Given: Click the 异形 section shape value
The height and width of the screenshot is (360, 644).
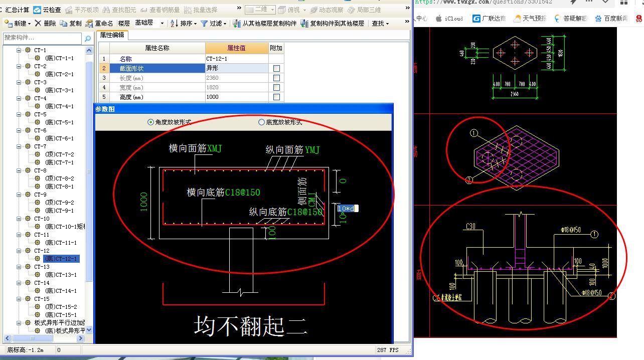Looking at the screenshot, I should pyautogui.click(x=237, y=68).
